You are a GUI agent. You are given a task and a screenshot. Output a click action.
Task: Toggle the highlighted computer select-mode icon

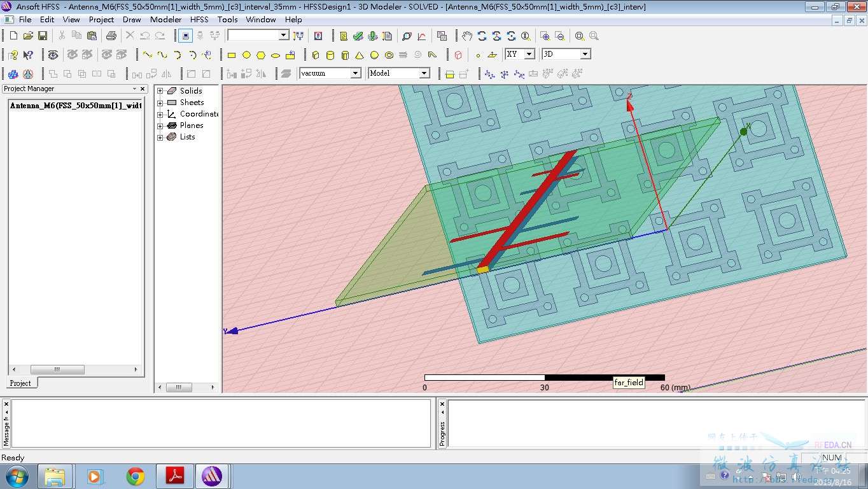[x=185, y=36]
